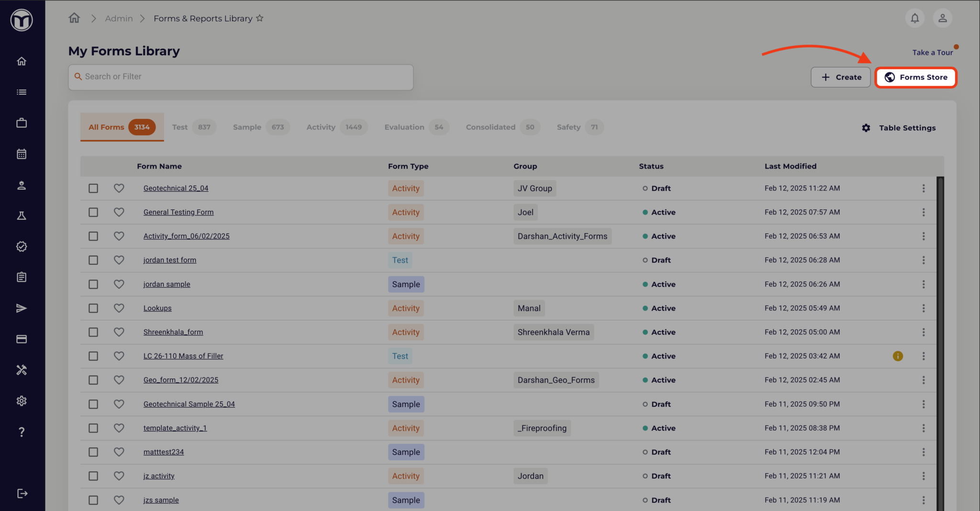Screen dimensions: 980x511
Task: Click the logout icon in sidebar
Action: [22, 493]
